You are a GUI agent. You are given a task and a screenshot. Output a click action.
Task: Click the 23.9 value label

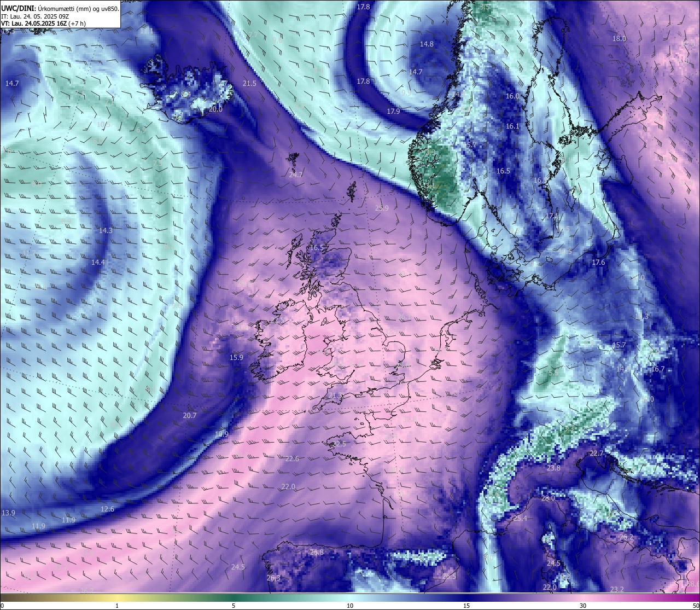coord(382,208)
